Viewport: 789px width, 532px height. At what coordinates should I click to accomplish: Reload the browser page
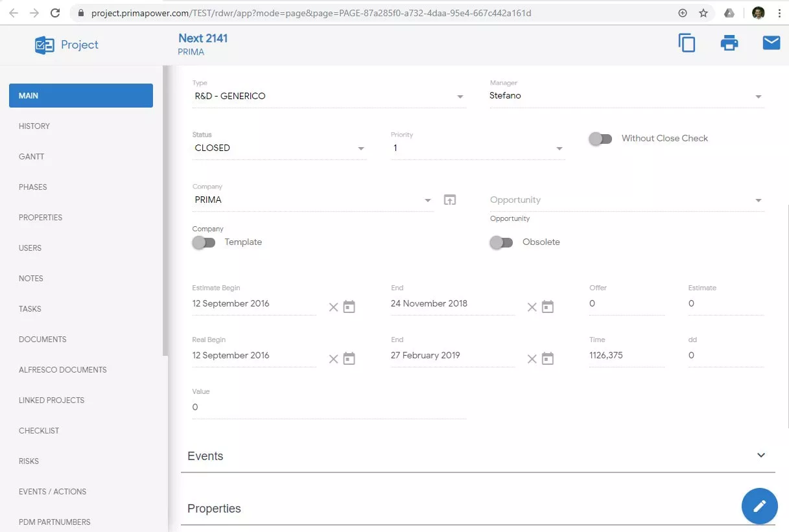(x=55, y=13)
